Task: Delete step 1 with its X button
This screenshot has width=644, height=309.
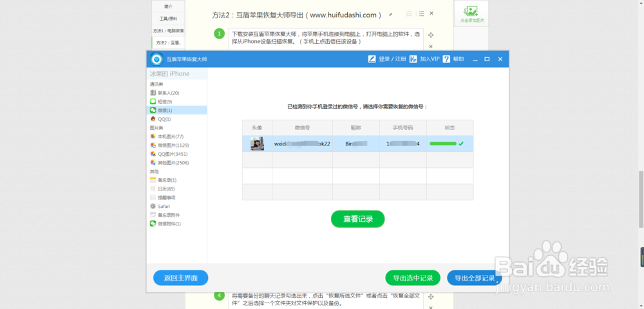Action: (431, 46)
